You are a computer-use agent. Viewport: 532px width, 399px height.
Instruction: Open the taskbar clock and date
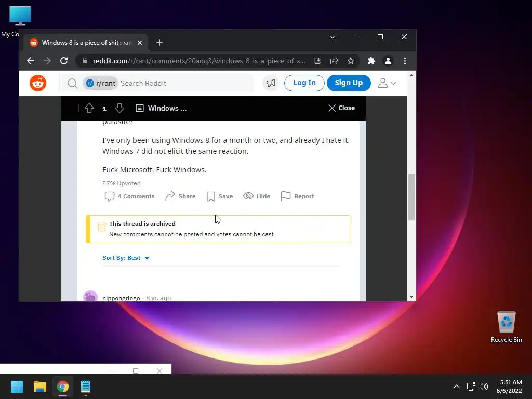509,387
